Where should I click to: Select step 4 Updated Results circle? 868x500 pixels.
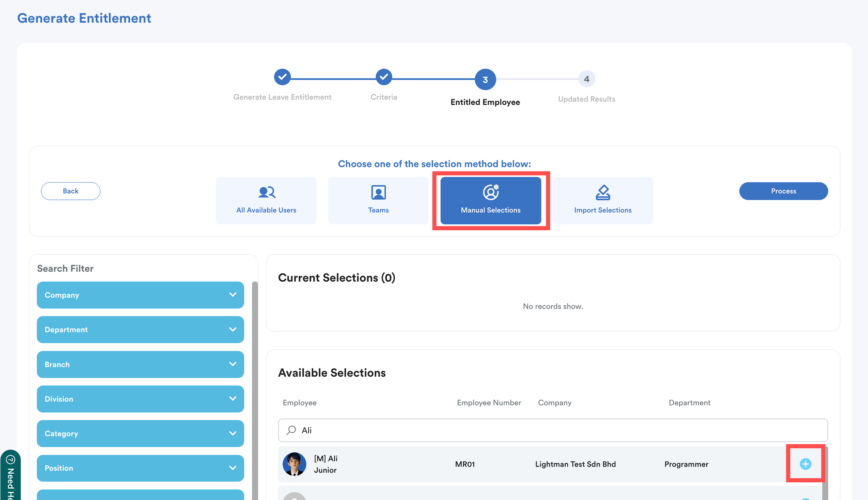click(x=586, y=79)
